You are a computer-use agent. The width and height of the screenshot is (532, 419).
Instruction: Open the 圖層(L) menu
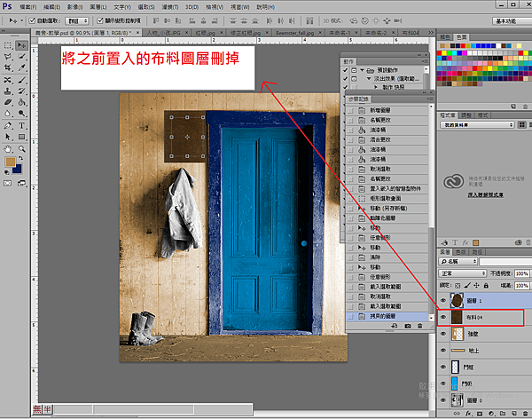[98, 7]
